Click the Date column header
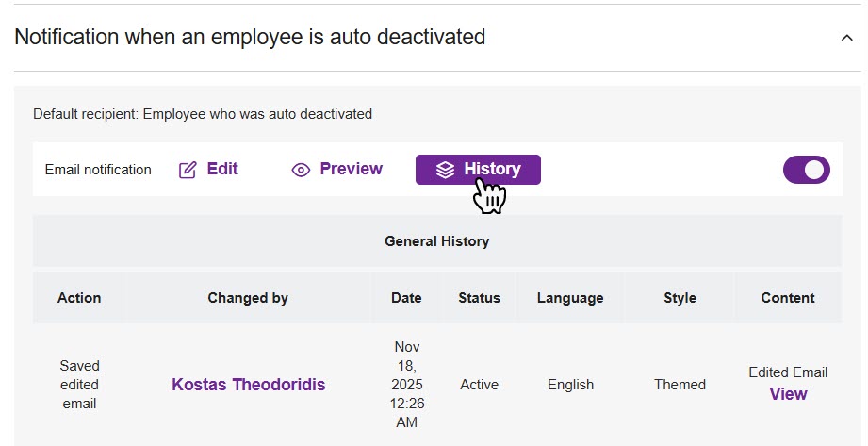Screen dimensions: 868x446 pyautogui.click(x=406, y=298)
